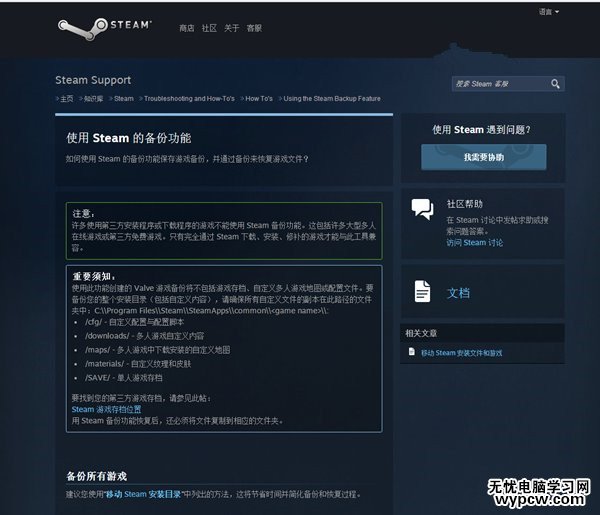Open the 移动 Steam 安装目录 link
This screenshot has width=600, height=515.
tap(143, 494)
